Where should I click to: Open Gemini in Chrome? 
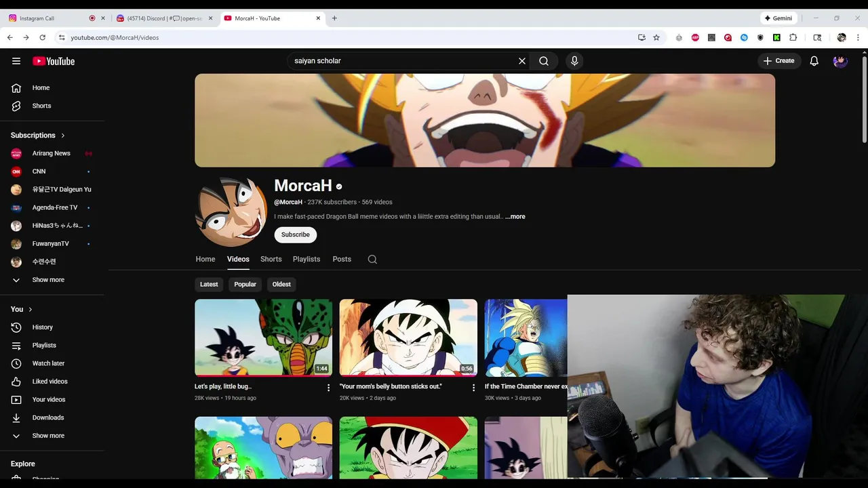[778, 18]
